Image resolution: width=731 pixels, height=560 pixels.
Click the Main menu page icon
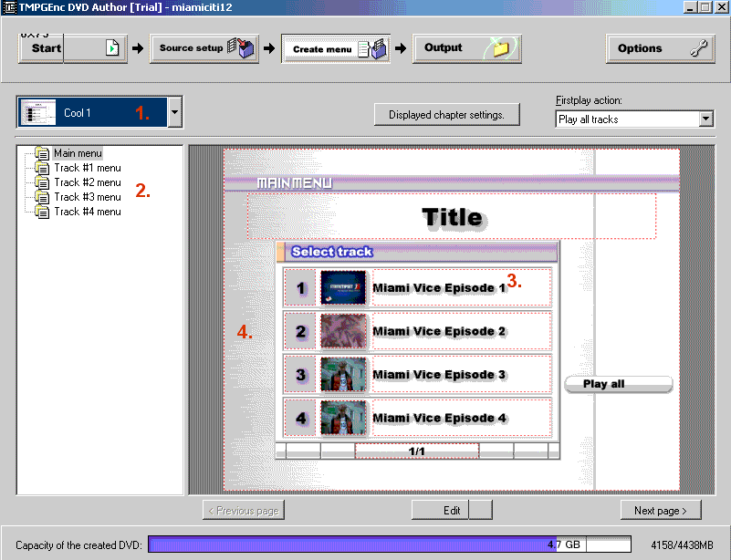tap(42, 153)
